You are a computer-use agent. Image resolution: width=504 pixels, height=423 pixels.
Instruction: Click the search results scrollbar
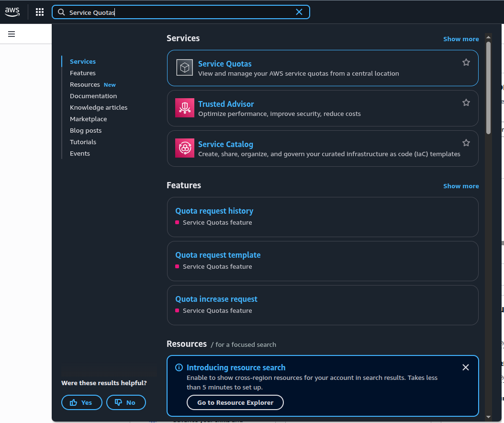pos(488,86)
